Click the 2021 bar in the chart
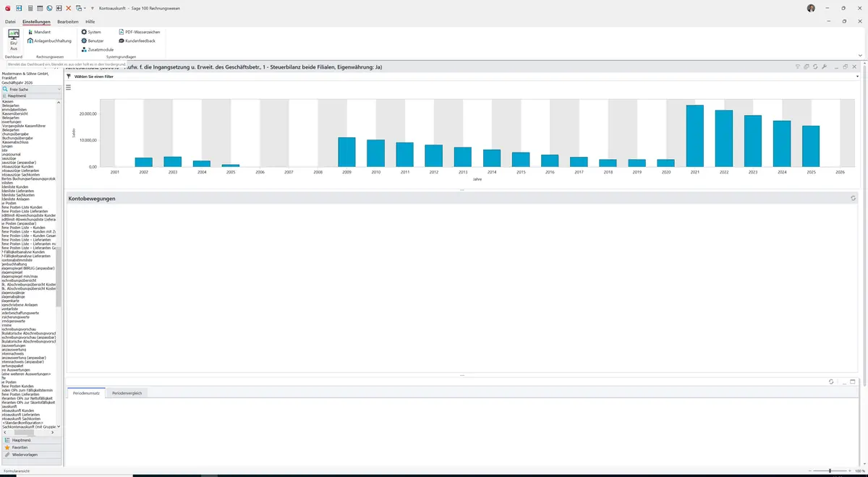 [x=694, y=136]
